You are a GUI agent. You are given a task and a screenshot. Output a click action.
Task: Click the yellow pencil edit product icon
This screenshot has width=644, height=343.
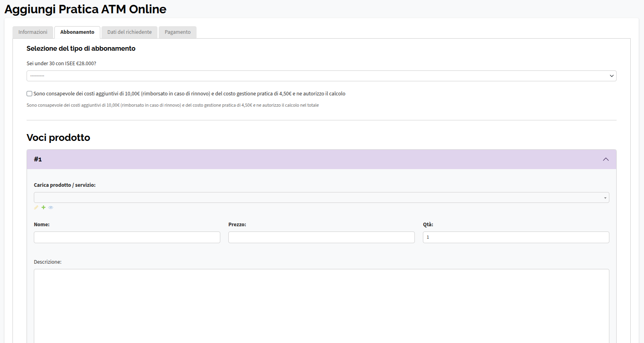36,207
